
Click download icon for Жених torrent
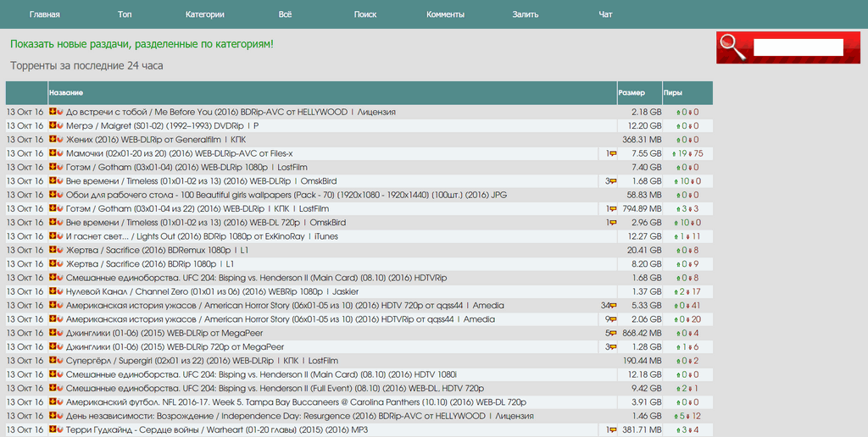click(x=53, y=140)
